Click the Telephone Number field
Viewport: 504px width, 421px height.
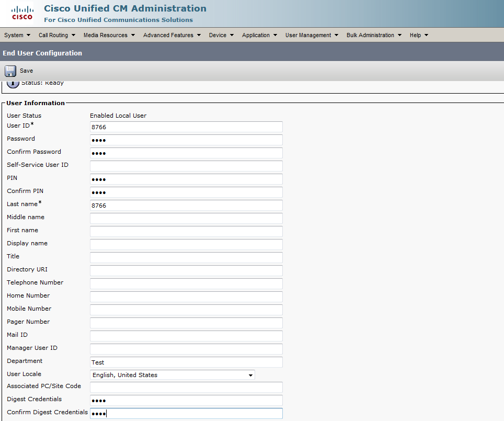click(x=186, y=283)
